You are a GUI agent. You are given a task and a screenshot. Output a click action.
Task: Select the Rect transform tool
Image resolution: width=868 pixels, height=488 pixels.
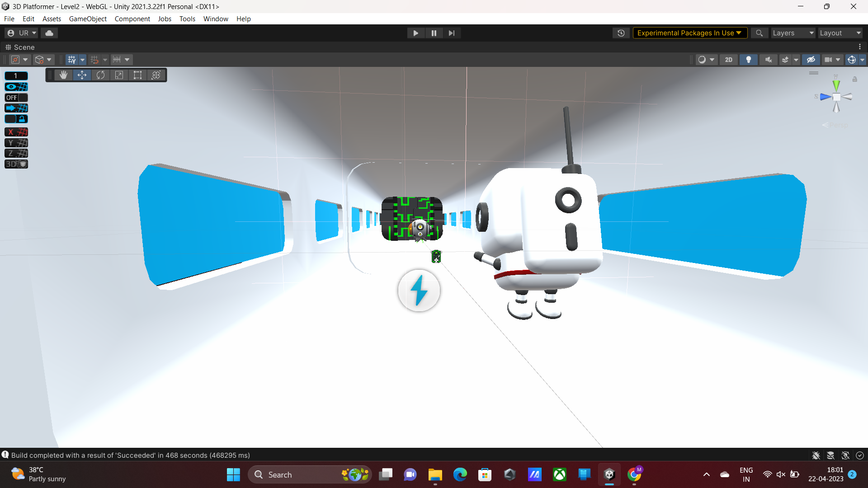(137, 75)
